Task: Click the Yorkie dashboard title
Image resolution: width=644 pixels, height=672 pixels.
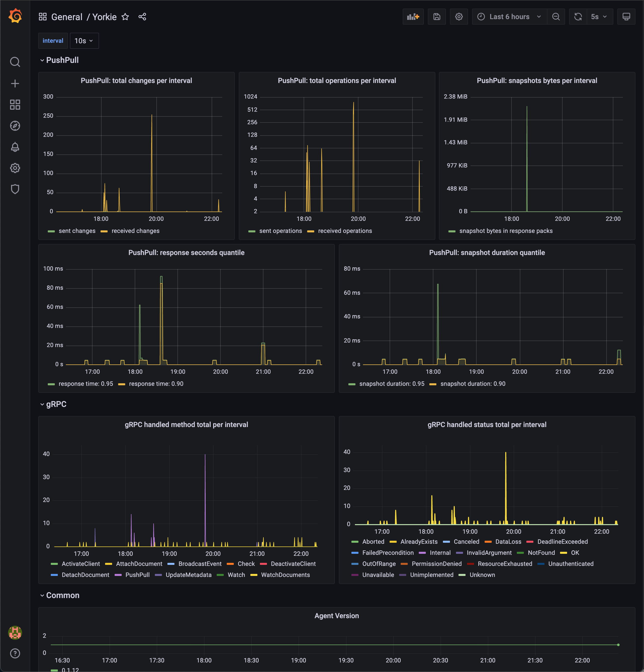Action: tap(104, 17)
